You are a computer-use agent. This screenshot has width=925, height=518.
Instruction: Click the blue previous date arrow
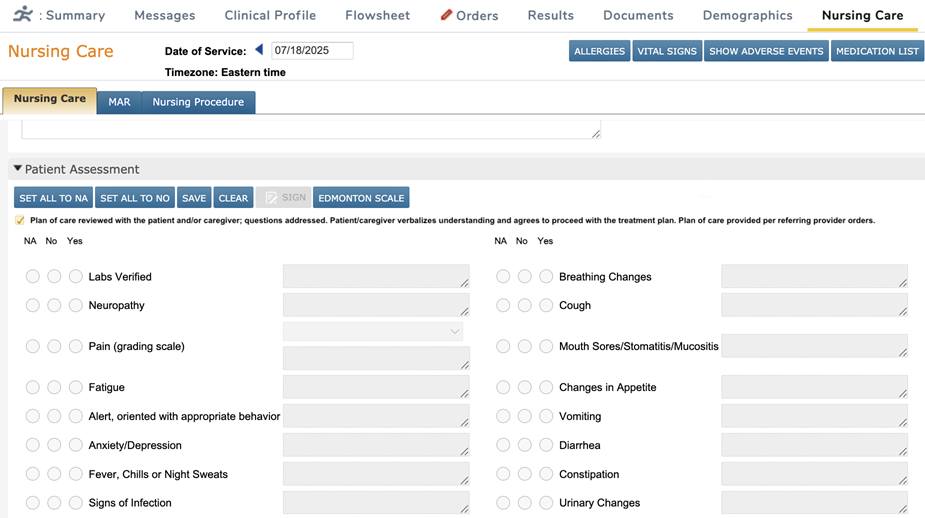tap(259, 50)
